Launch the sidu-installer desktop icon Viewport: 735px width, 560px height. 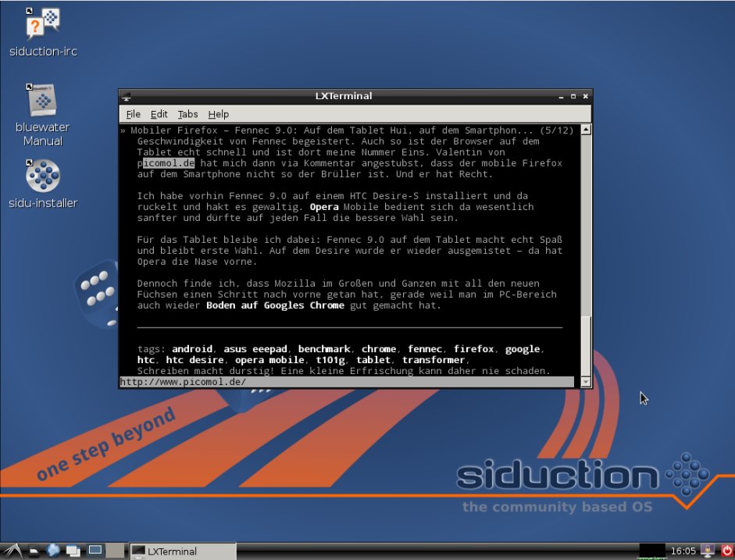click(x=43, y=184)
